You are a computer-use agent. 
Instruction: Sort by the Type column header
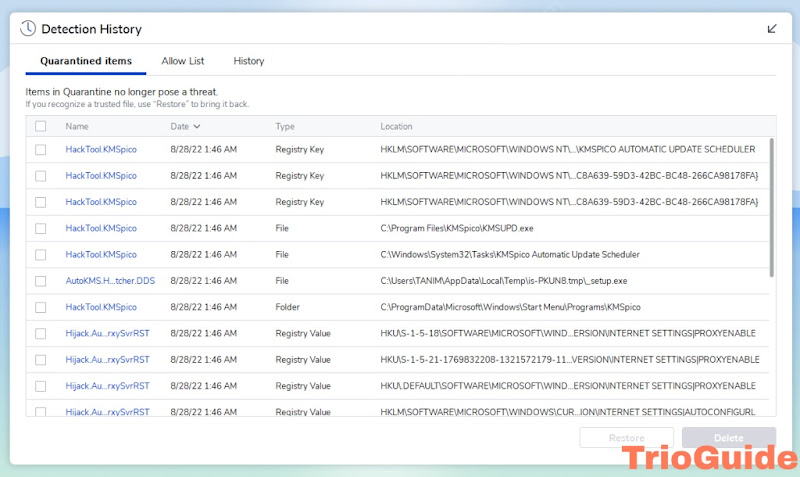(285, 126)
